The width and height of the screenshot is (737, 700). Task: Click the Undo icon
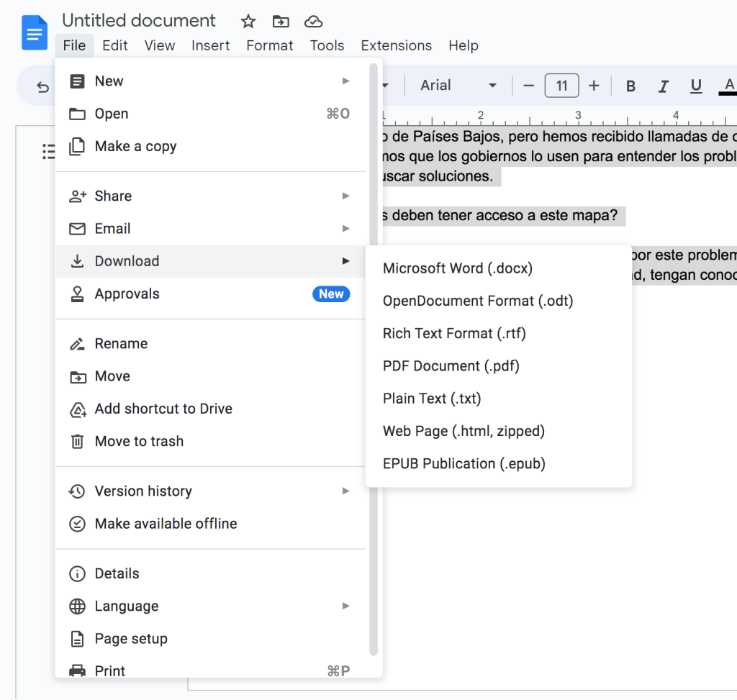coord(42,86)
